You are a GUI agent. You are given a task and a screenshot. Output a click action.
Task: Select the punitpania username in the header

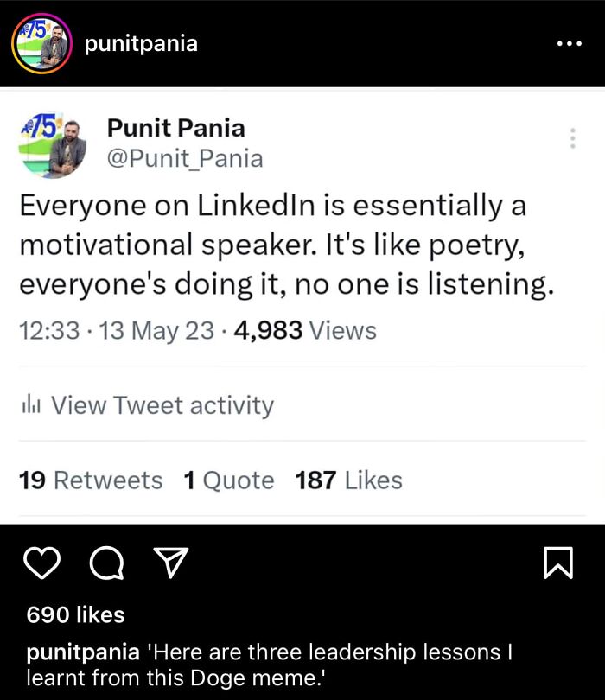click(x=143, y=43)
